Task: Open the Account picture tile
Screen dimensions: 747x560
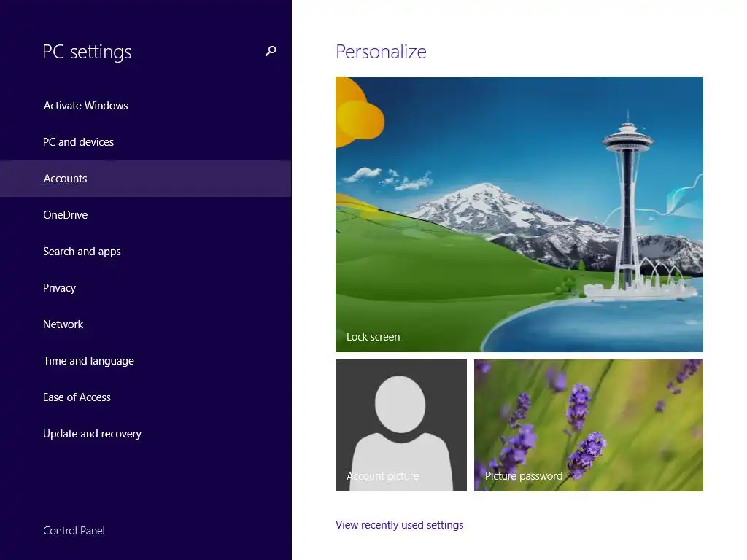Action: point(401,425)
